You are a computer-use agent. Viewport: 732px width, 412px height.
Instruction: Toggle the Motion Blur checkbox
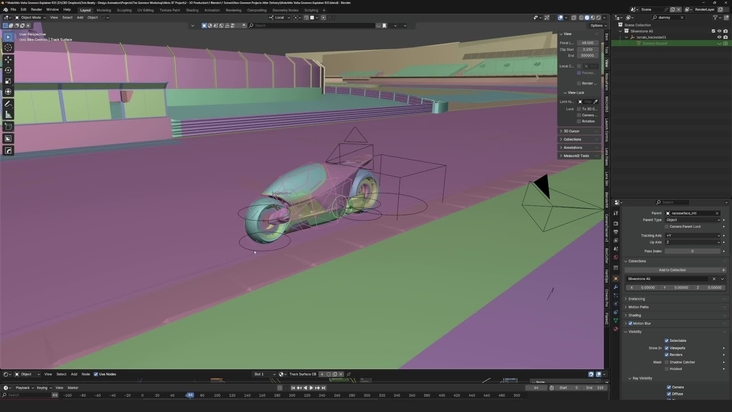coord(630,323)
